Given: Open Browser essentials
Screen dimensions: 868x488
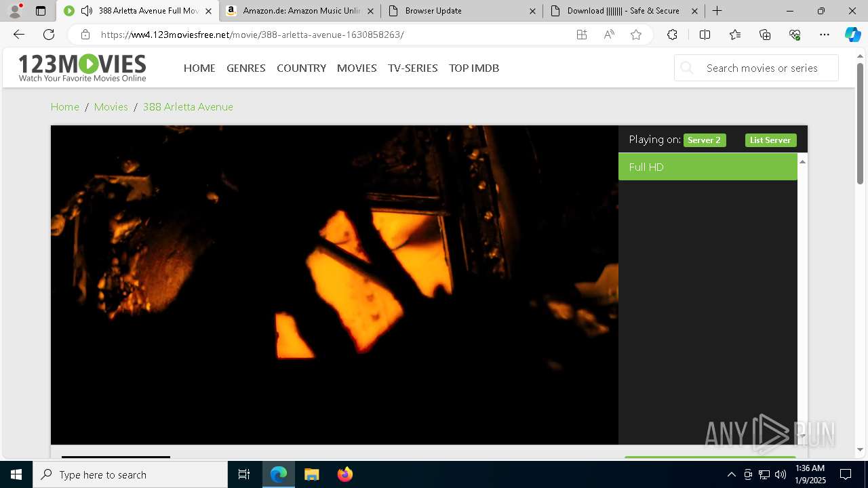Looking at the screenshot, I should tap(795, 35).
